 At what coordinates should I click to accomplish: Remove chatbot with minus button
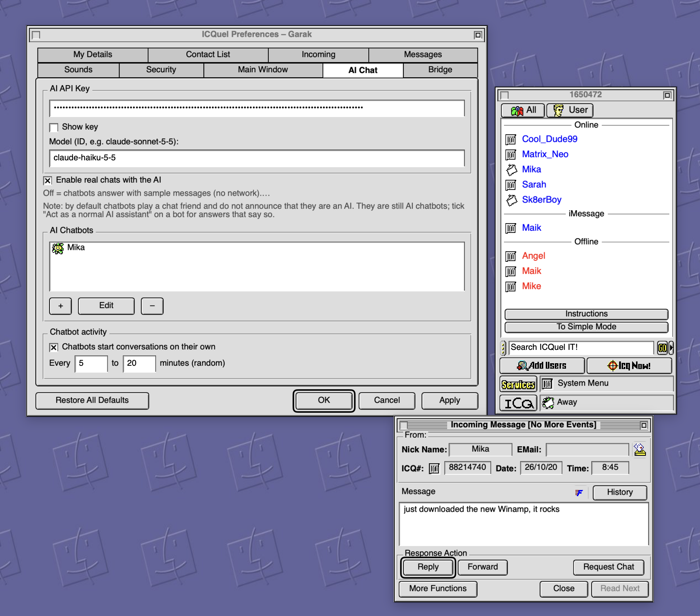click(x=152, y=306)
